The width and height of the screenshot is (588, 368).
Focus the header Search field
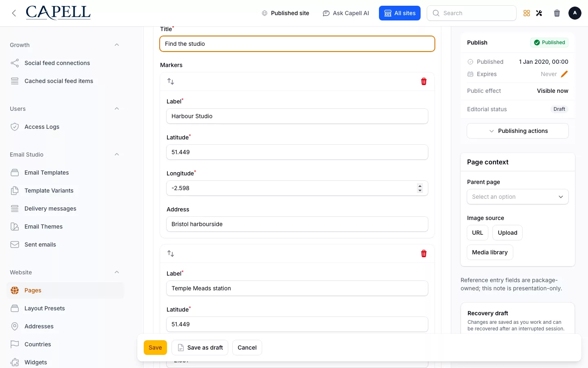tap(472, 13)
